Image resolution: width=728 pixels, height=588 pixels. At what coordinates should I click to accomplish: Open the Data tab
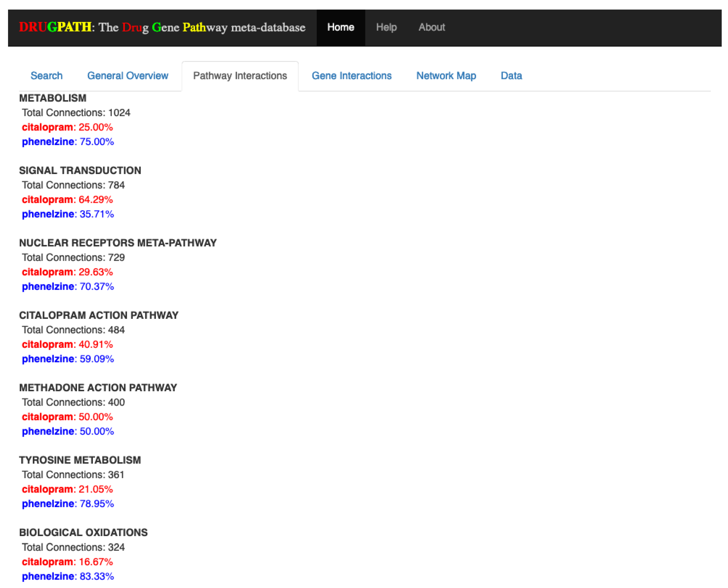pos(511,76)
